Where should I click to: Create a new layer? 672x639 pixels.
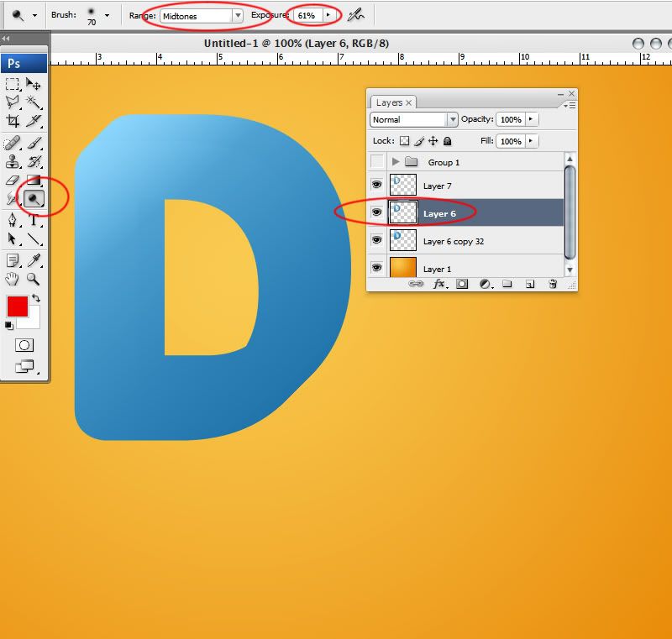click(x=530, y=284)
